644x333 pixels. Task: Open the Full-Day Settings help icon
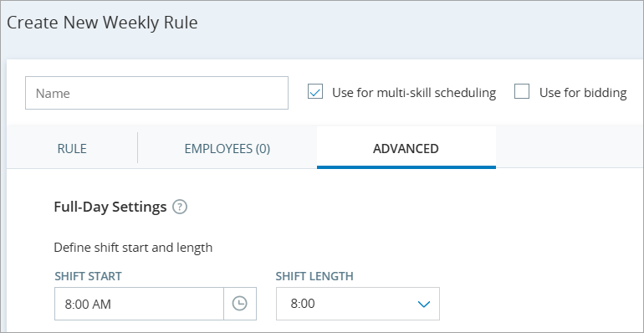180,207
